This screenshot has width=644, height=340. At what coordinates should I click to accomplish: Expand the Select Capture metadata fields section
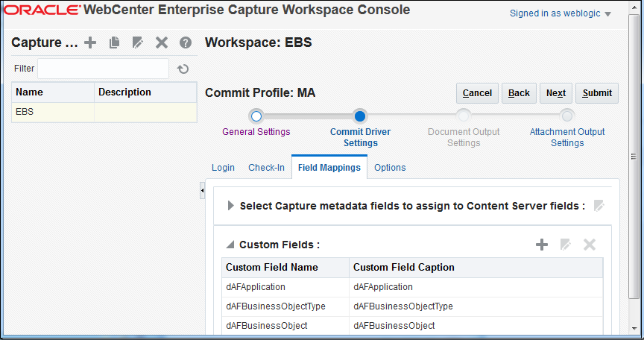(230, 206)
